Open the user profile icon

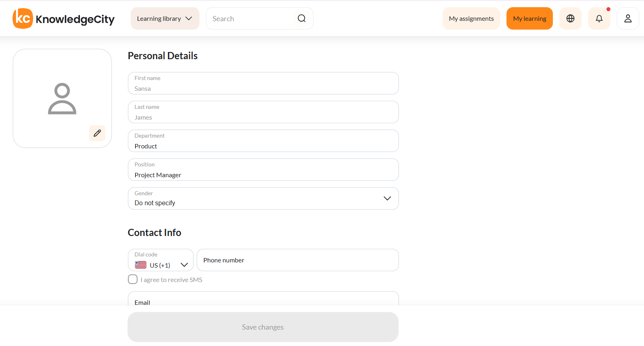coord(628,18)
